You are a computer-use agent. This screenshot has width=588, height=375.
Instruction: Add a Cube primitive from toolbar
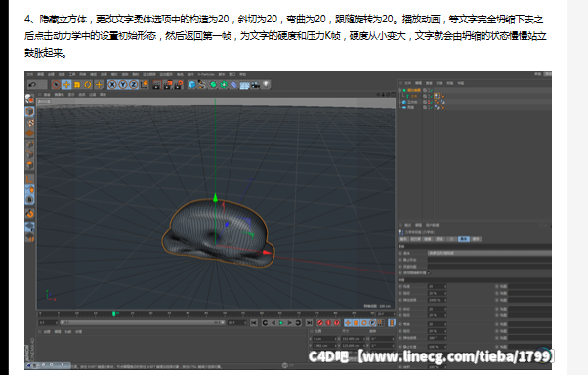[x=191, y=85]
